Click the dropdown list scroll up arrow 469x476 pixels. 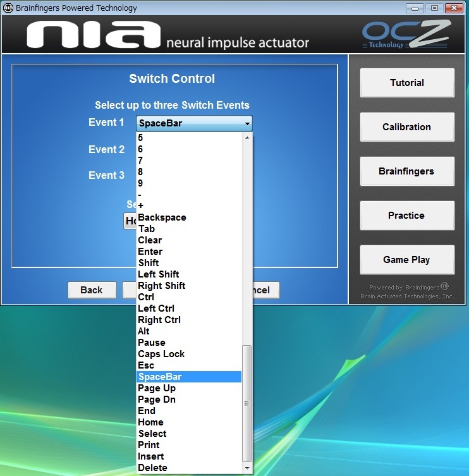247,138
